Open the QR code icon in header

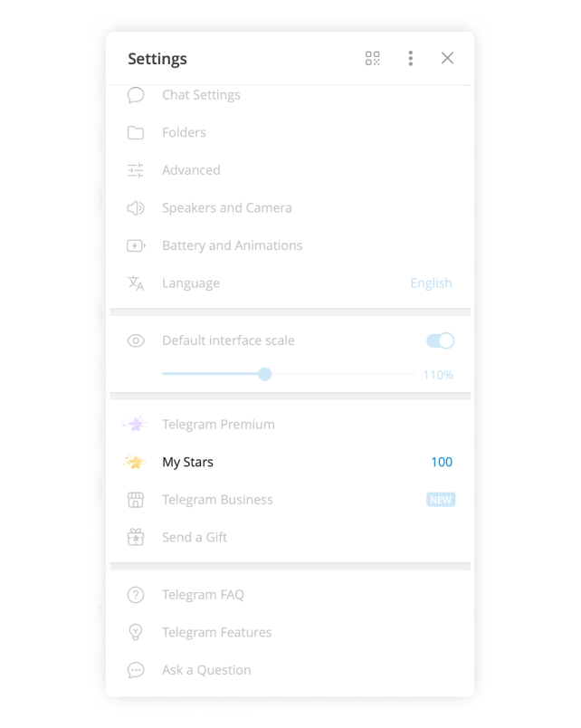372,59
